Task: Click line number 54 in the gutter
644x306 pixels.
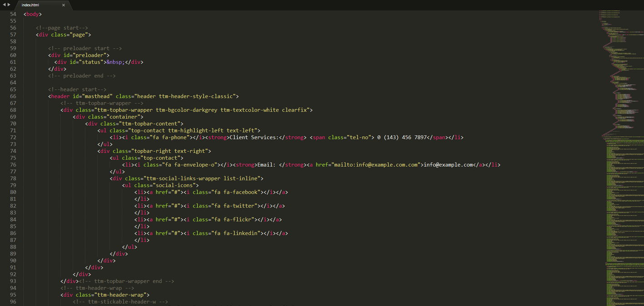Action: click(x=13, y=14)
